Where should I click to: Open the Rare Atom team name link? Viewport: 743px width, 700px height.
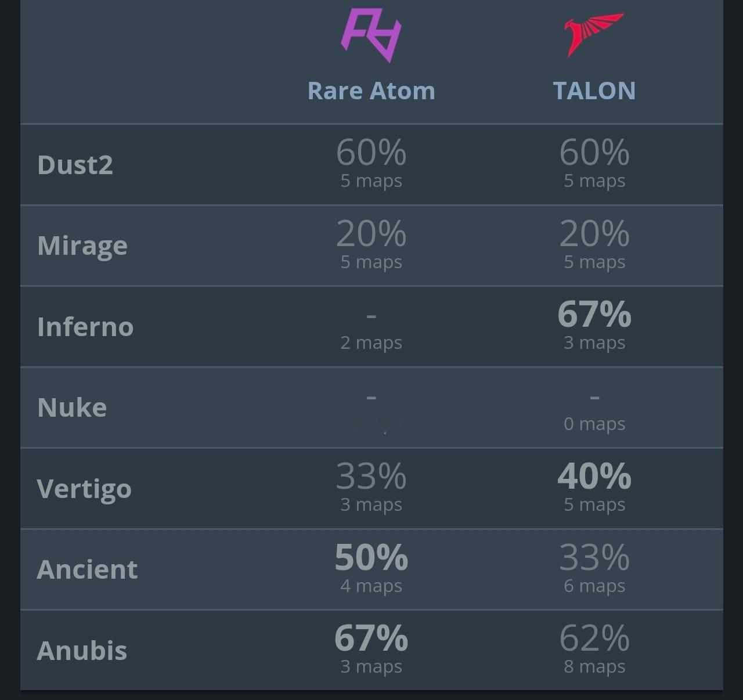tap(371, 91)
